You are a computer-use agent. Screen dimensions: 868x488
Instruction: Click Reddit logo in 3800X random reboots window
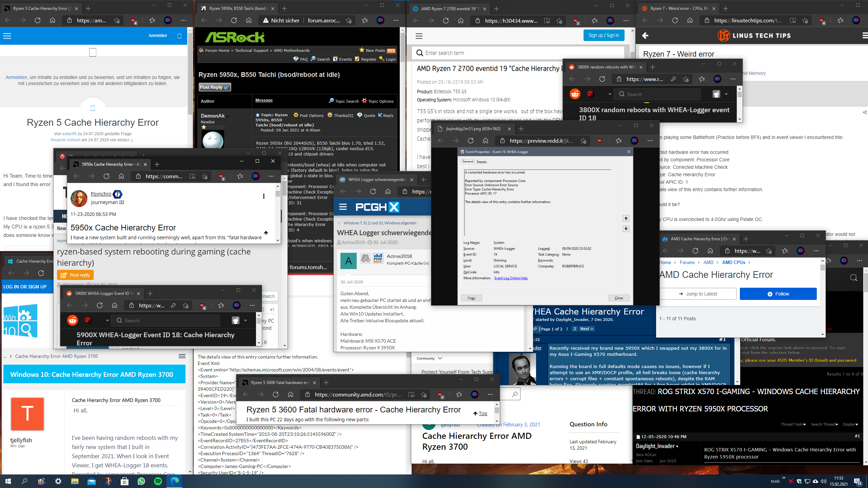pos(575,94)
